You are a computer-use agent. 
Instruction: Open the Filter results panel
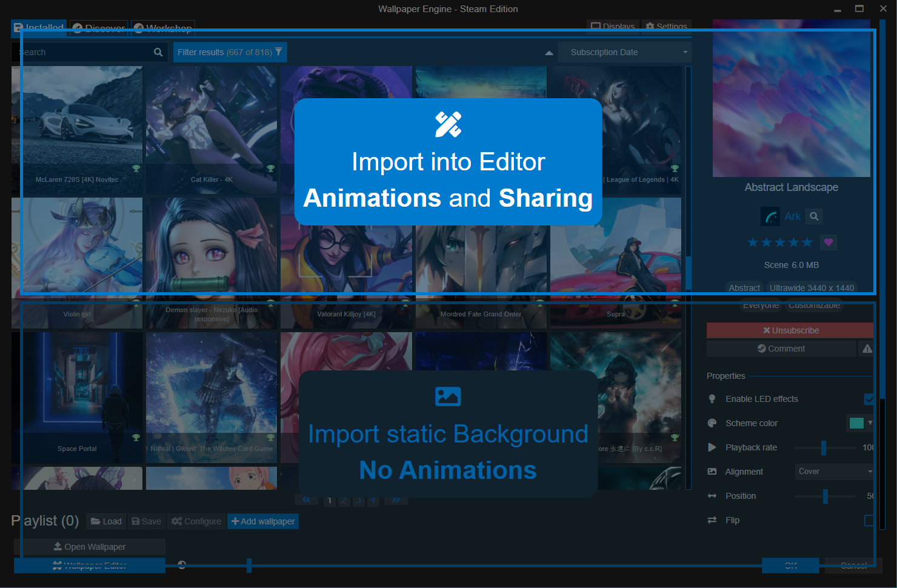(230, 52)
